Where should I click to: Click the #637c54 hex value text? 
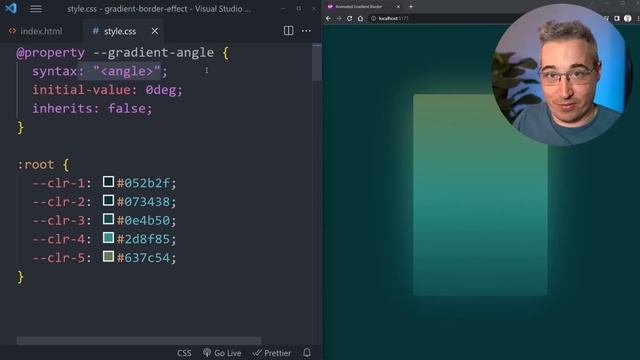click(x=143, y=258)
